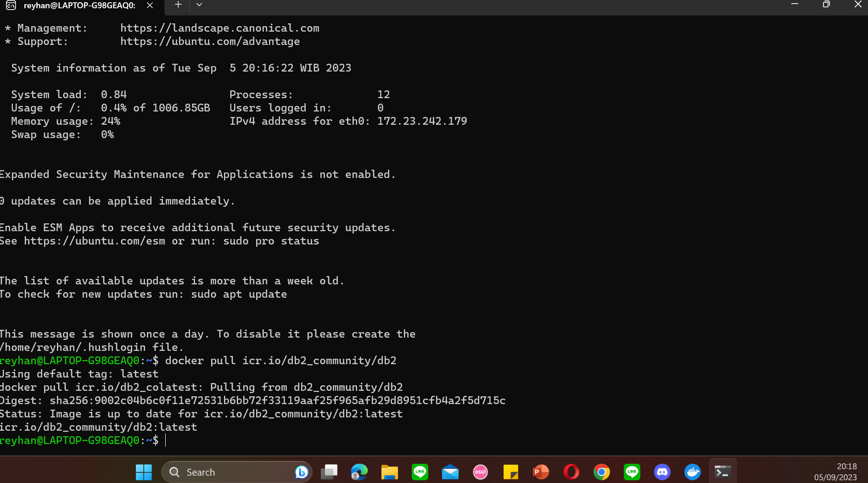
Task: Click the landscape.canonical.com management link
Action: pyautogui.click(x=220, y=28)
